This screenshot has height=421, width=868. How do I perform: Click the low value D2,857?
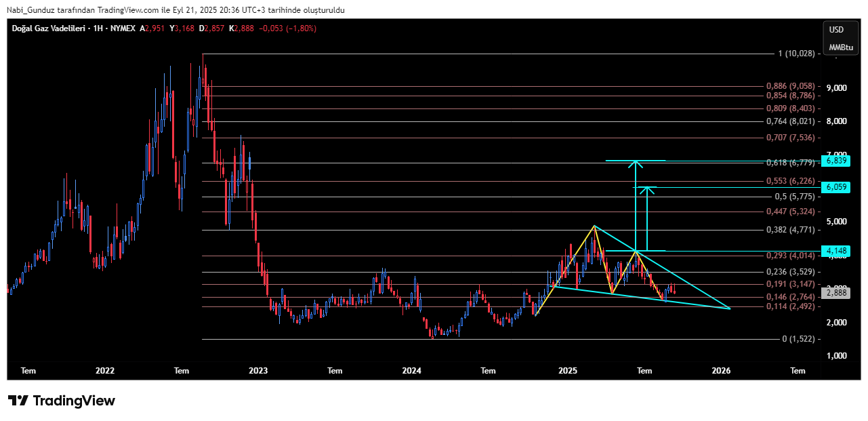pyautogui.click(x=211, y=28)
